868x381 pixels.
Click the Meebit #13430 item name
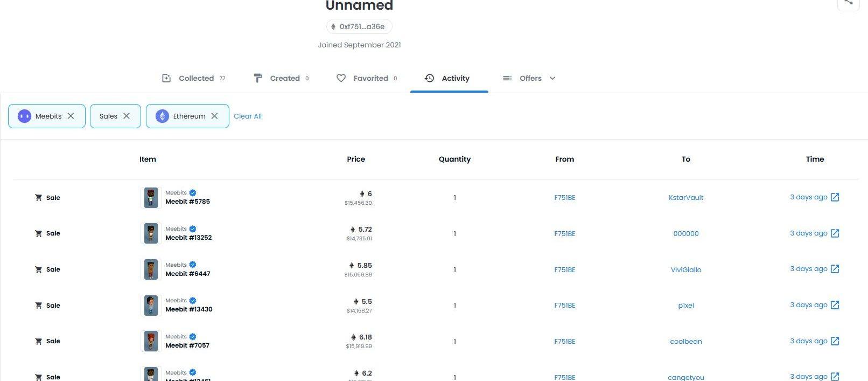188,309
